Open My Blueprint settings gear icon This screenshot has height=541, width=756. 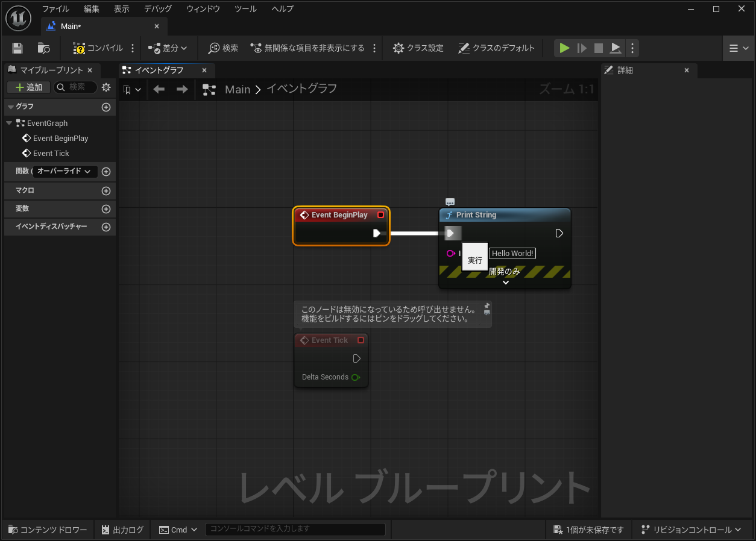106,87
